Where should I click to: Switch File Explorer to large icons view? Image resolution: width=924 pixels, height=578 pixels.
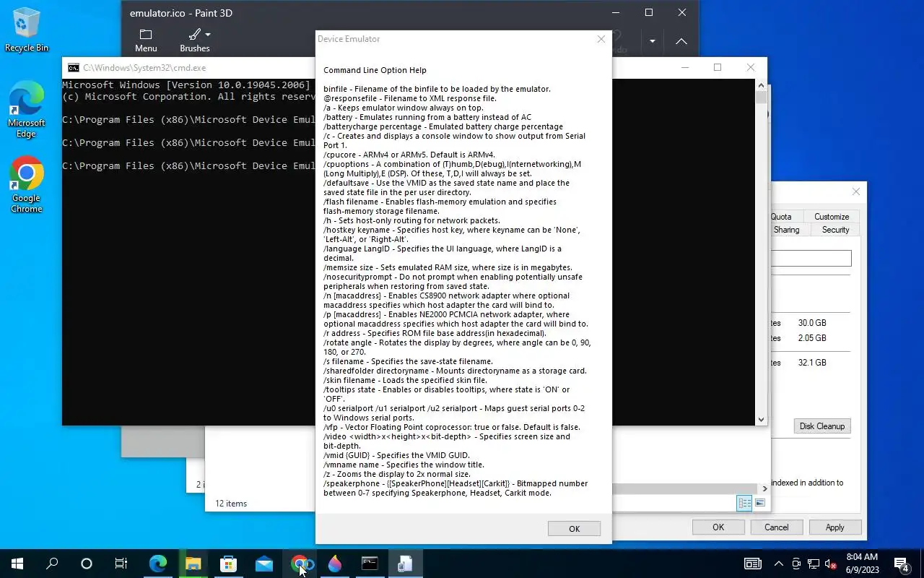tap(759, 503)
